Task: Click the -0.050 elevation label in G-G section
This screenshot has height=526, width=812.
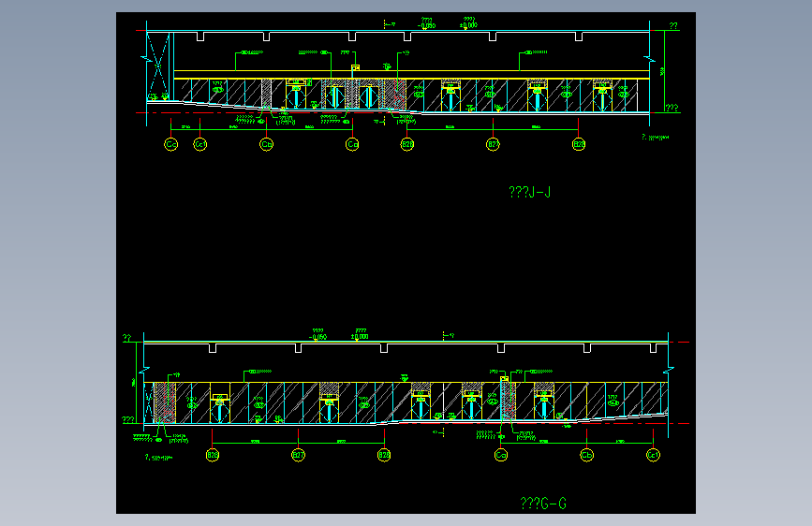Action: tap(317, 337)
